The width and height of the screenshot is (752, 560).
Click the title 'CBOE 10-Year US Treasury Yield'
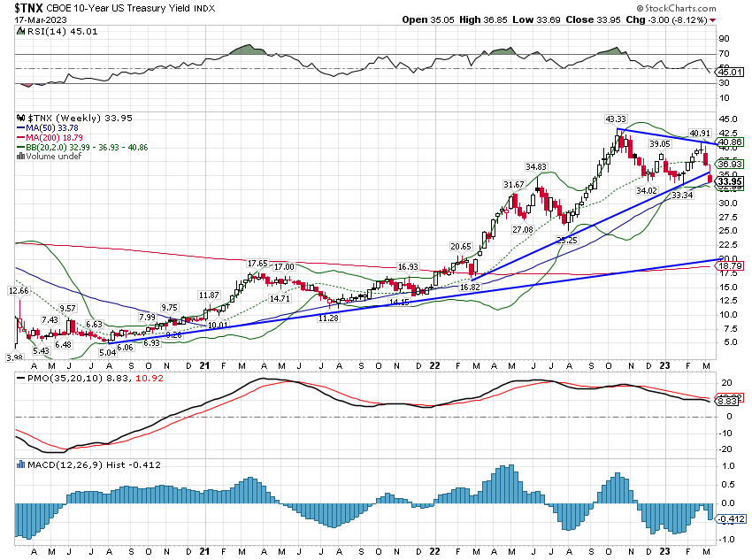118,8
